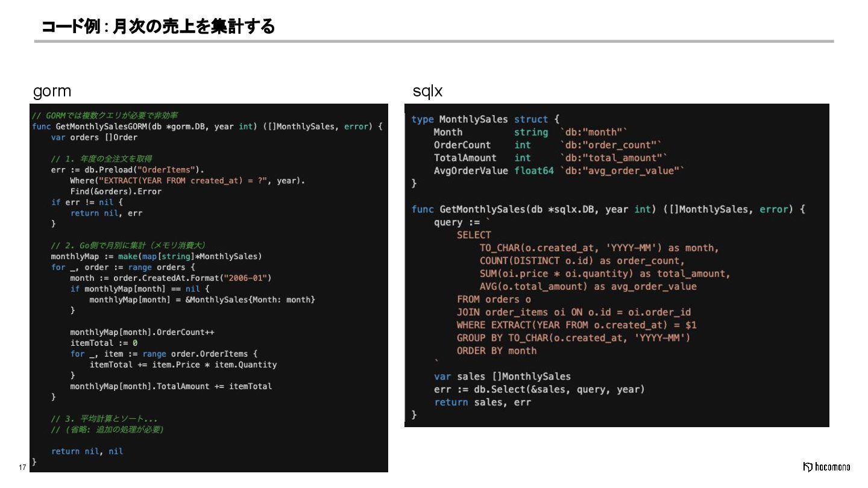This screenshot has height=488, width=868.
Task: Click the line 'err := db.Select(&sales, query, year)'
Action: pos(539,390)
